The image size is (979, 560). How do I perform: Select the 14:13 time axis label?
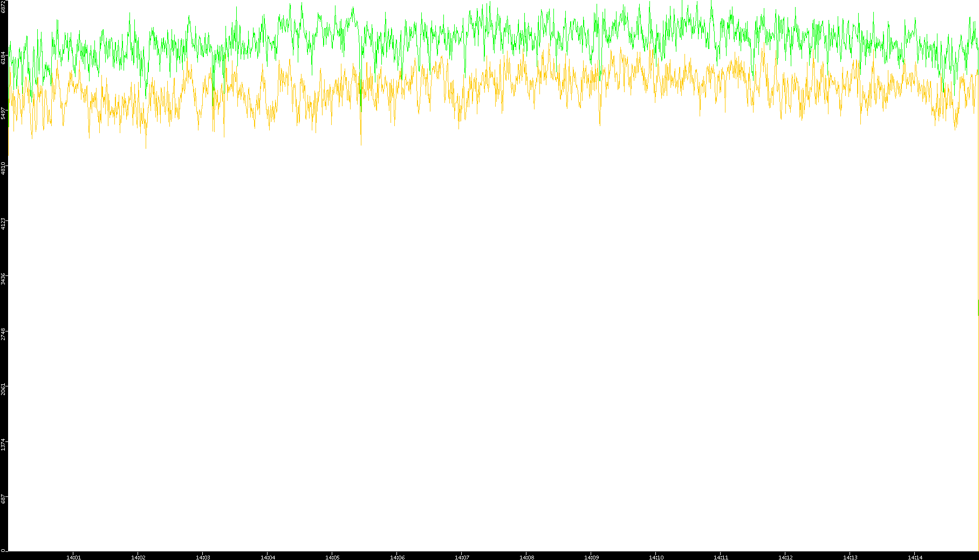[850, 557]
